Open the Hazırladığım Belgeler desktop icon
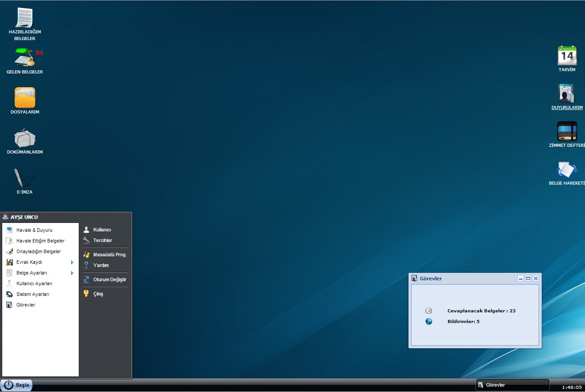Viewport: 585px width, 392px height. coord(24,18)
